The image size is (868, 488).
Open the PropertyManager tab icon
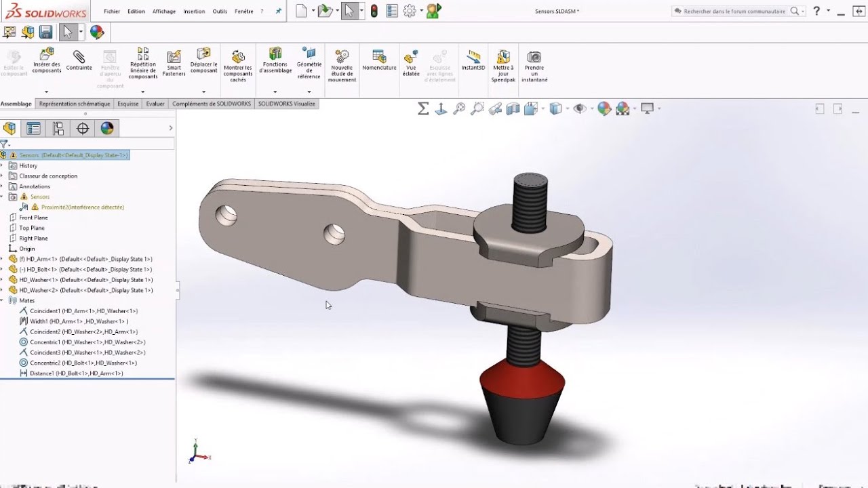pyautogui.click(x=33, y=128)
